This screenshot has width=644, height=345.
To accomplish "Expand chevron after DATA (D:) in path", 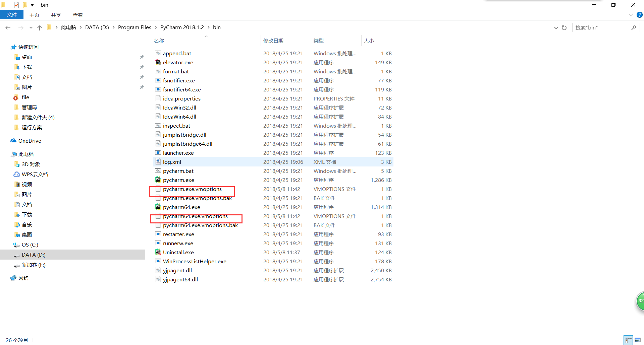I will pyautogui.click(x=113, y=27).
